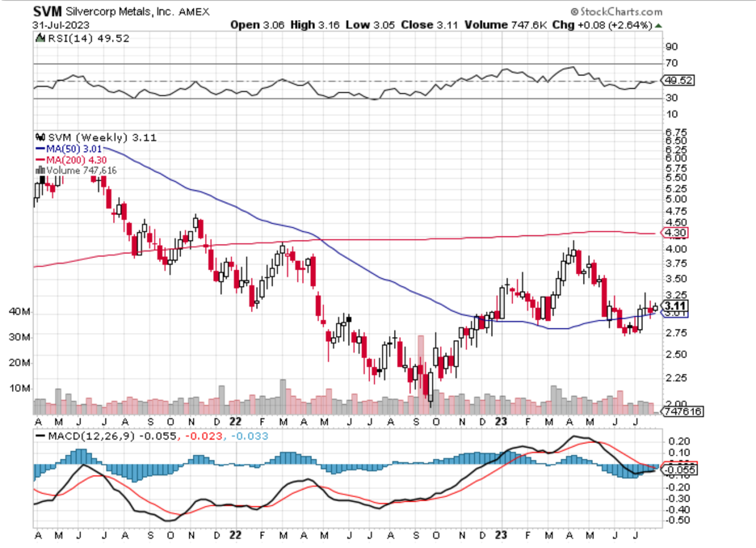Click the RSI 49.52 value tag
The image size is (756, 548).
coord(677,80)
